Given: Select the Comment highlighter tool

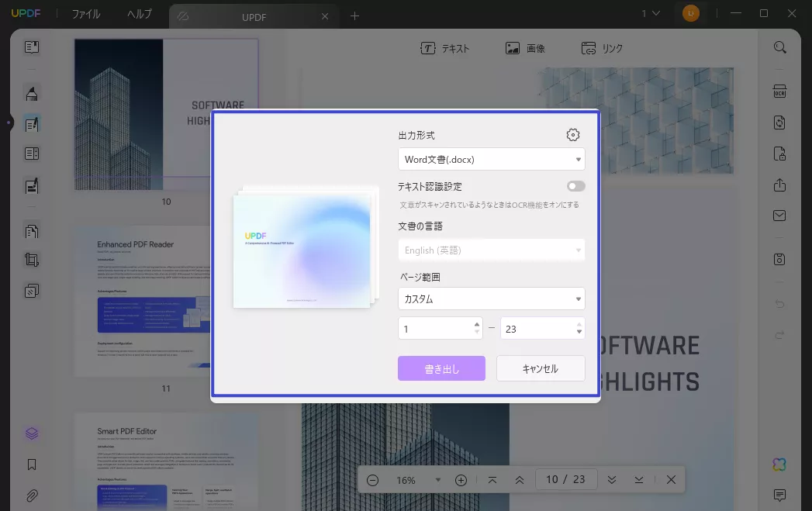Looking at the screenshot, I should pyautogui.click(x=32, y=94).
